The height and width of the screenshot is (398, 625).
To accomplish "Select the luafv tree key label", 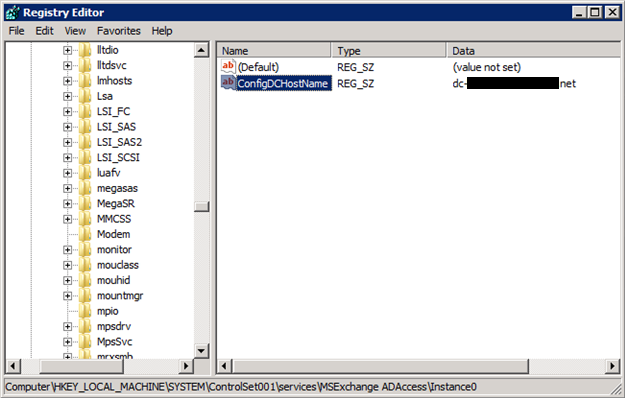I will (108, 173).
